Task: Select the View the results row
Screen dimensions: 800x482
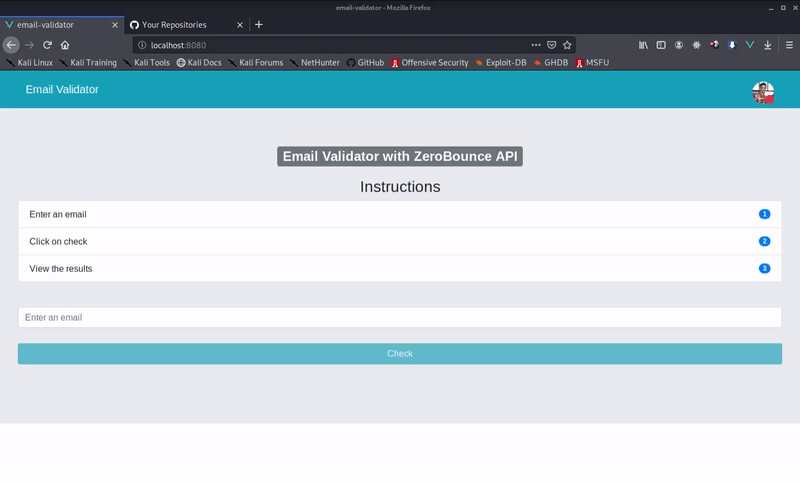Action: click(400, 268)
